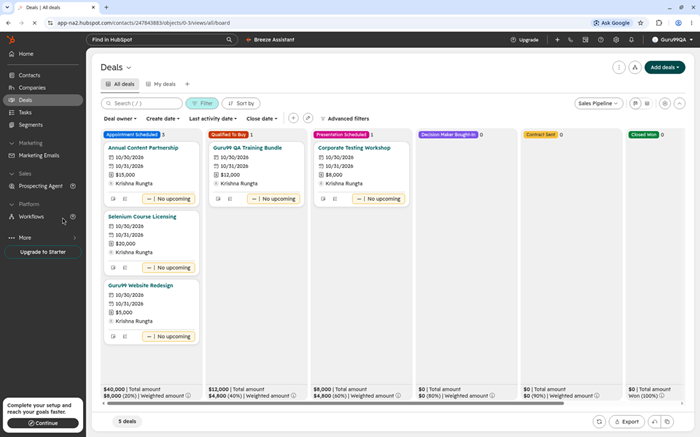Open the Guru99QA account menu
This screenshot has width=700, height=437.
pyautogui.click(x=672, y=40)
